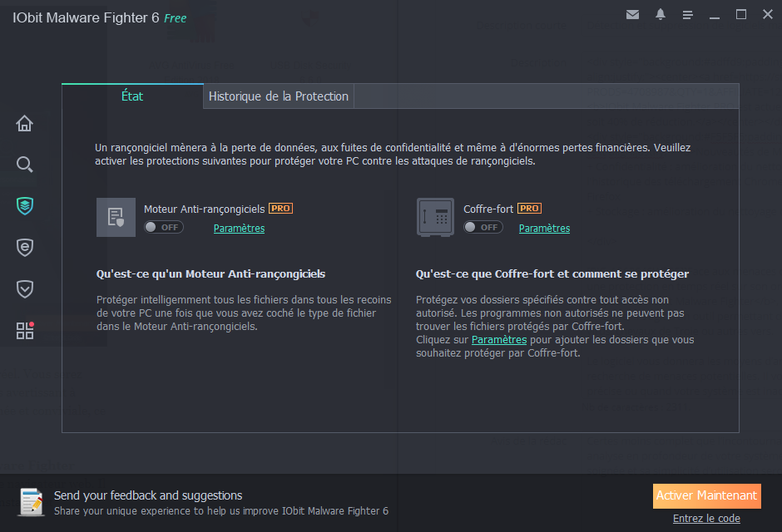Image resolution: width=782 pixels, height=532 pixels.
Task: Click Send your feedback and suggestions text
Action: point(148,495)
